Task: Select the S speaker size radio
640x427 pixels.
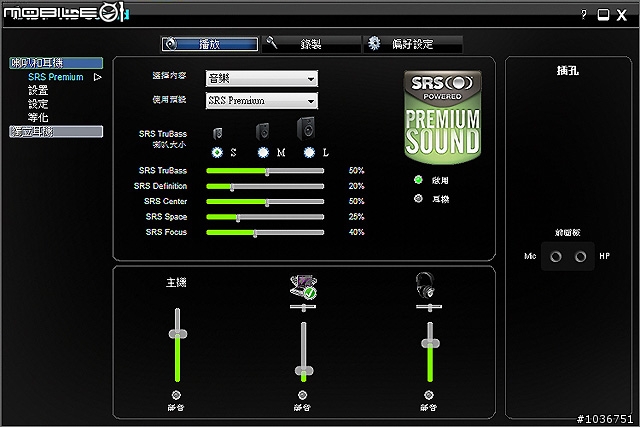Action: coord(217,152)
